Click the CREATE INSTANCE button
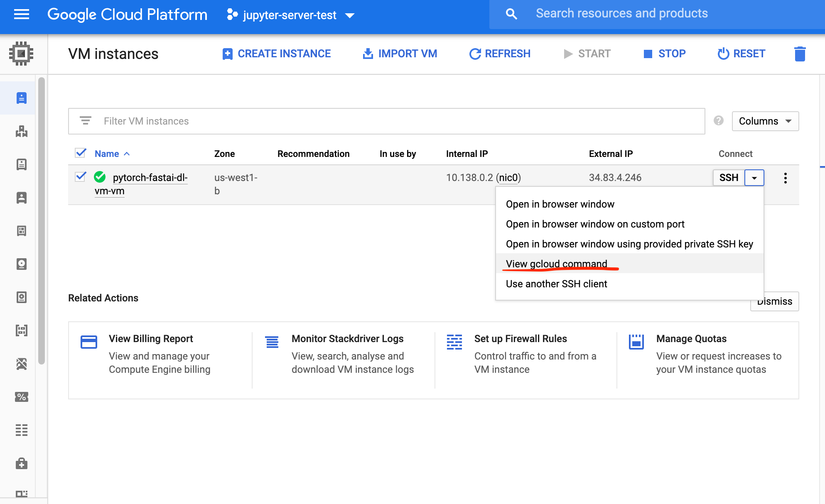825x504 pixels. click(277, 54)
